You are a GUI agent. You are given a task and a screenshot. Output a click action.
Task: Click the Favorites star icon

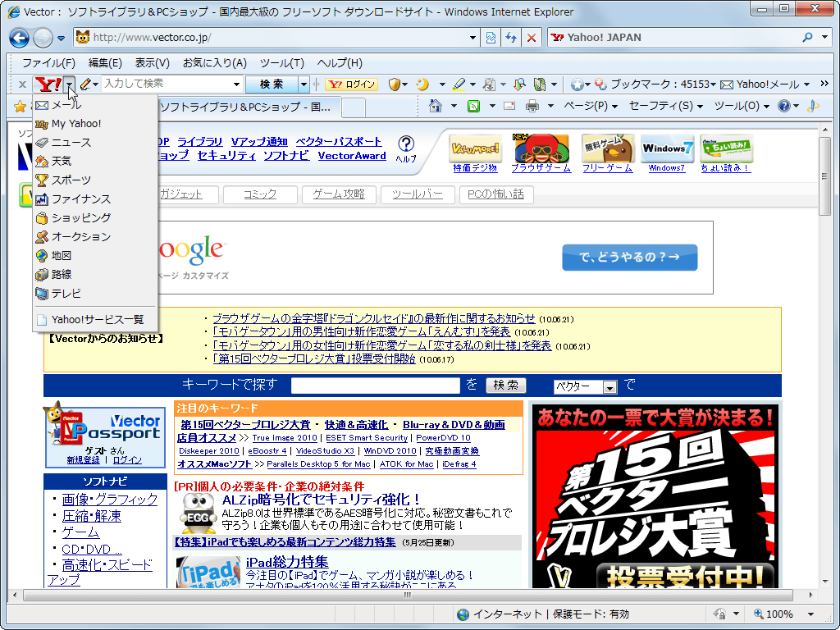(21, 106)
